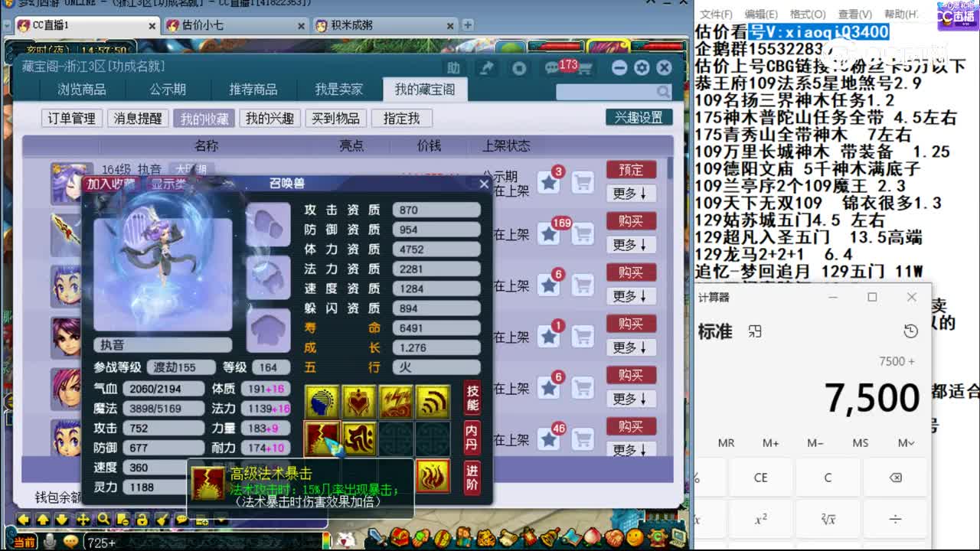
Task: Select the yellow rune skill icon in second row
Action: pos(359,438)
